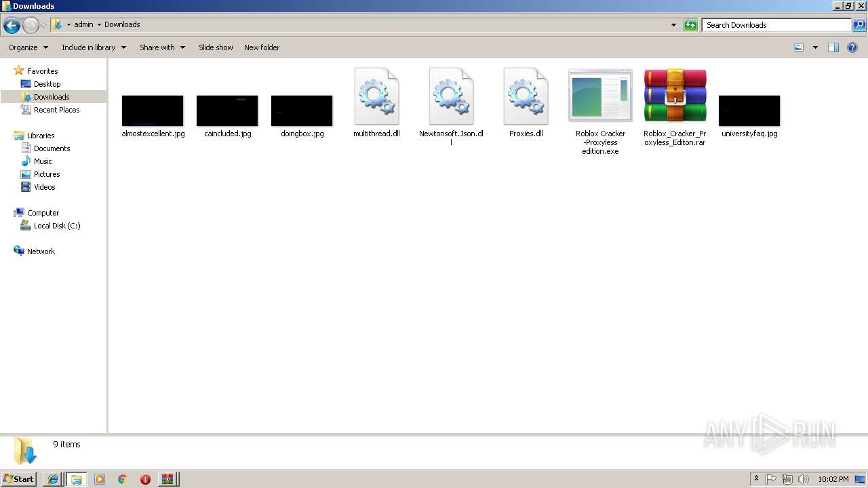Select doingbox.jpg thumbnail
This screenshot has width=868, height=488.
click(x=302, y=110)
